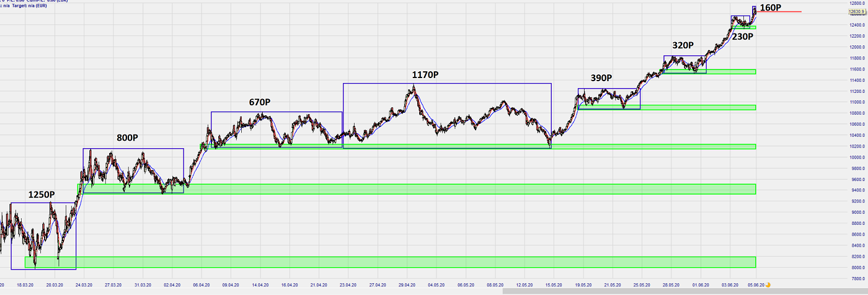This screenshot has height=295, width=868.
Task: Click the 06.05.20 date axis label
Action: (x=466, y=285)
